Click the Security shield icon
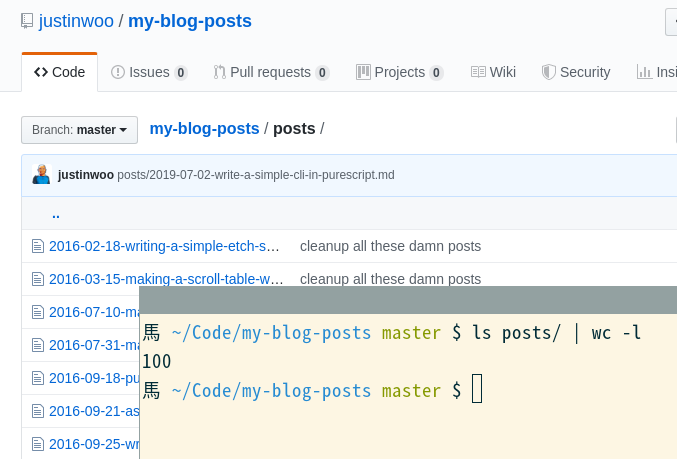677x459 pixels. click(548, 72)
